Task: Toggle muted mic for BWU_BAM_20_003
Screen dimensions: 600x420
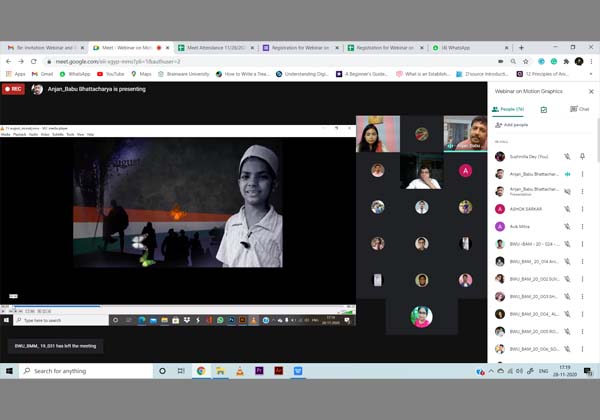Action: [x=567, y=296]
